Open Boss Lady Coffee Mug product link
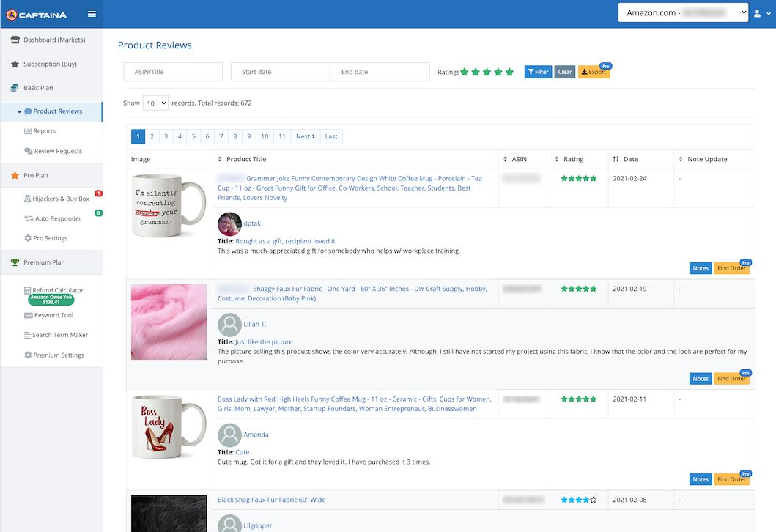 coord(355,404)
